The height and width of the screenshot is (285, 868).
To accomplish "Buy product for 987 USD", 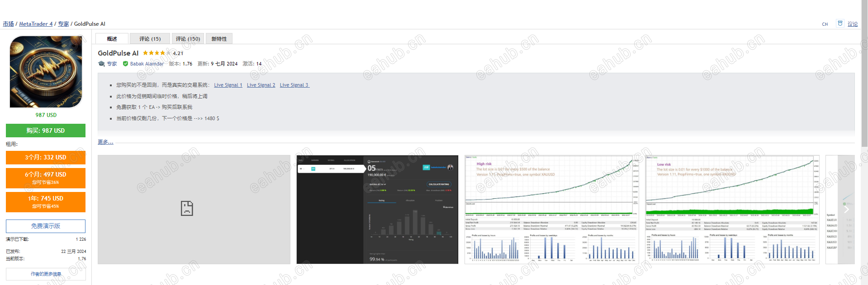I will 46,131.
